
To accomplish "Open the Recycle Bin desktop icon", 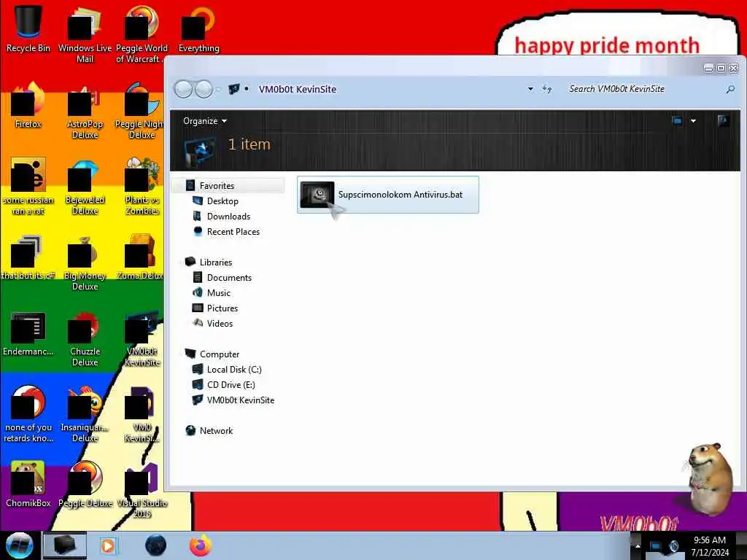I will [x=28, y=28].
